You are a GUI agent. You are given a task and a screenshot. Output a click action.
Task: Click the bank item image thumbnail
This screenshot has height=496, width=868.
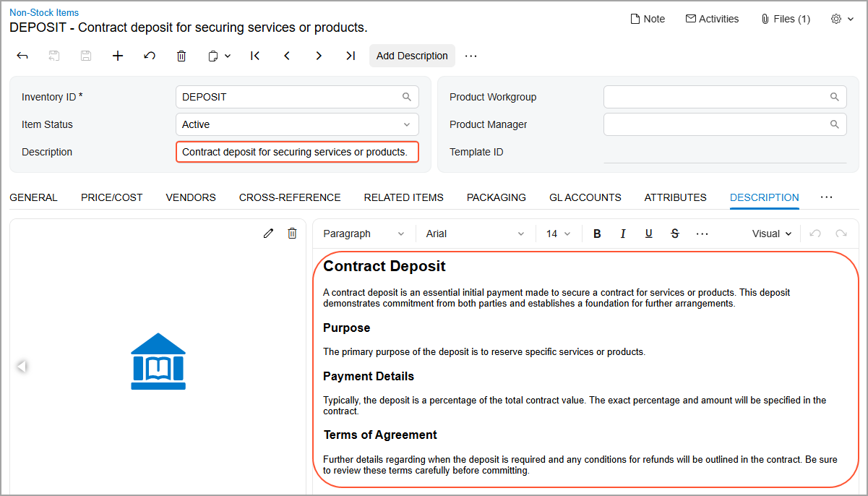tap(158, 362)
